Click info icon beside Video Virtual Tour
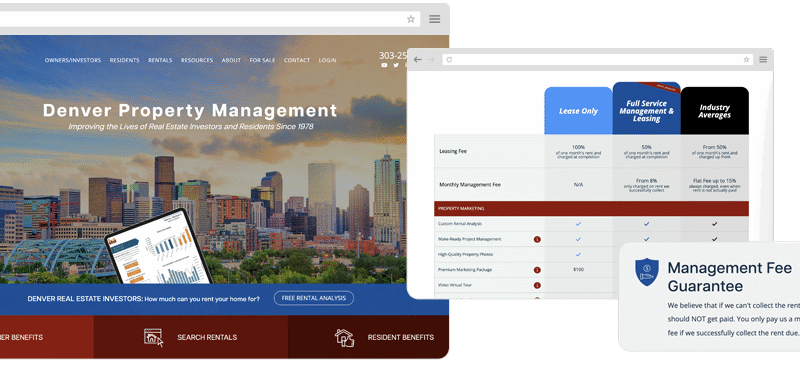This screenshot has height=365, width=800. coord(537,285)
